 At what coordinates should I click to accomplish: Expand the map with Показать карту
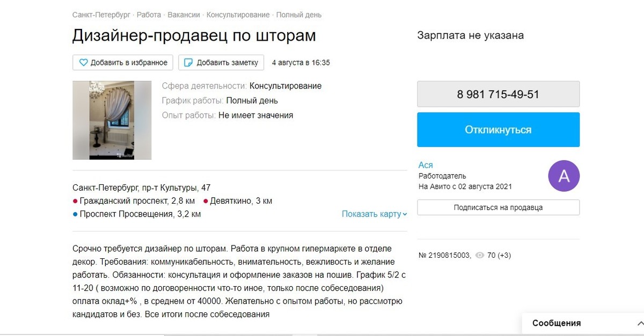374,214
